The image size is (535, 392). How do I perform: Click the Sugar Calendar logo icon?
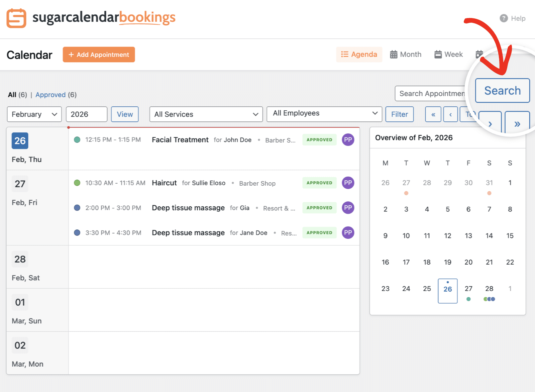coord(16,18)
